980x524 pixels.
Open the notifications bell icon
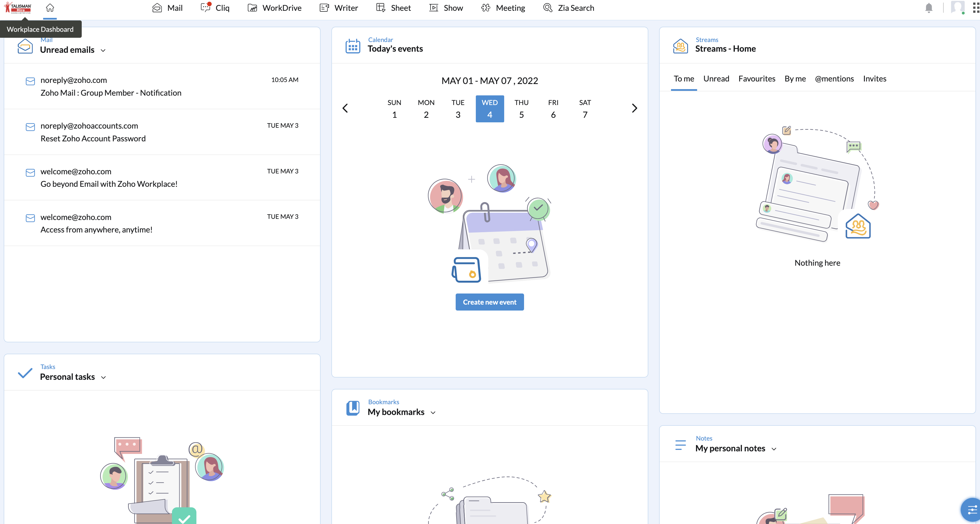928,8
